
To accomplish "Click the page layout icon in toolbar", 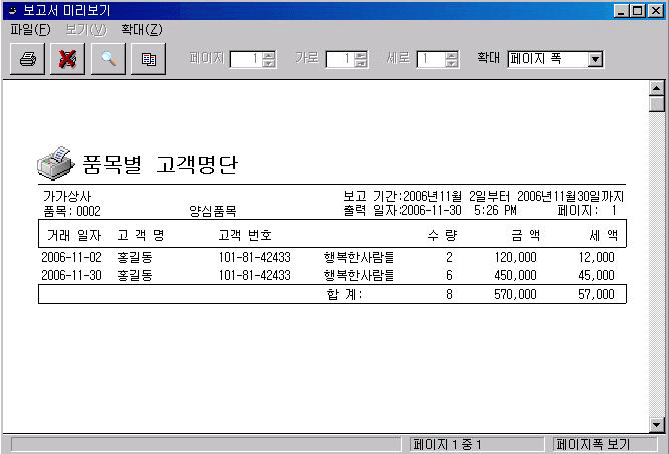I will (148, 59).
